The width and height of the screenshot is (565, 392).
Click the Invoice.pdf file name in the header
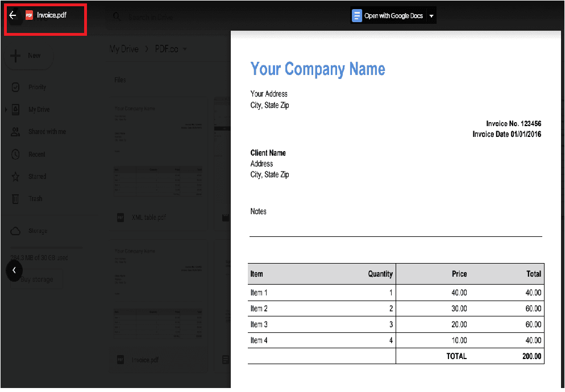tap(52, 15)
